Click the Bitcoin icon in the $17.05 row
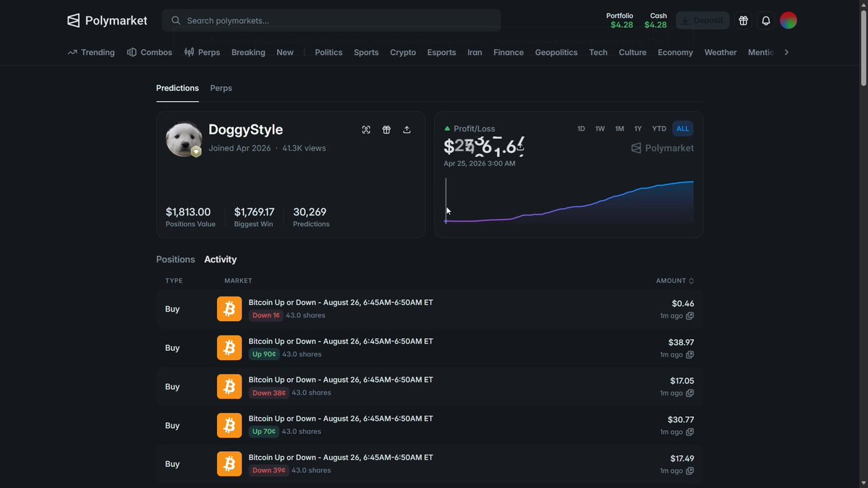This screenshot has width=868, height=488. [x=229, y=387]
